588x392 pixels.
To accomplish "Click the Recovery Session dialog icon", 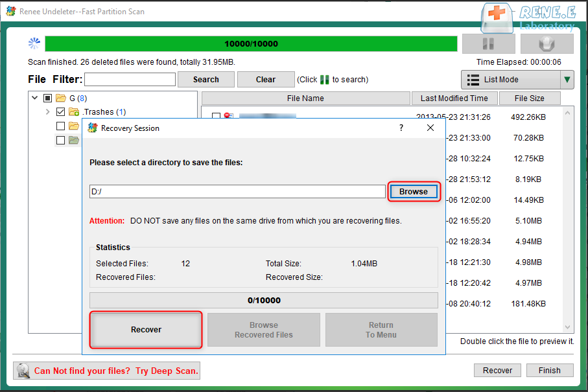I will coord(92,128).
